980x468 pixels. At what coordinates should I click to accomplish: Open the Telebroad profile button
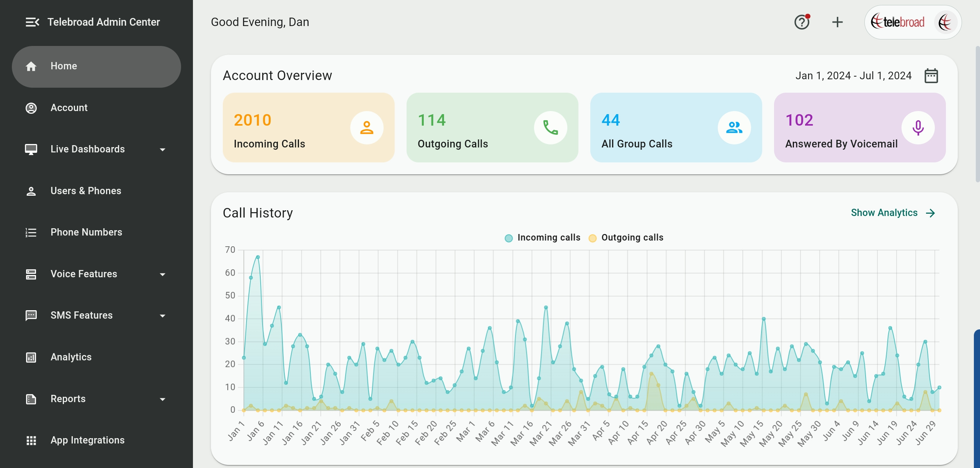coord(913,22)
